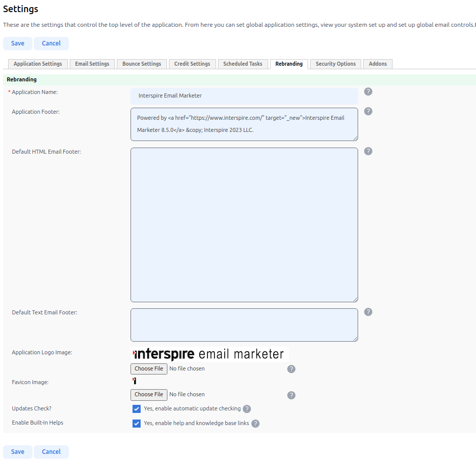Click the bottom Cancel button
This screenshot has height=465, width=476.
[x=51, y=452]
